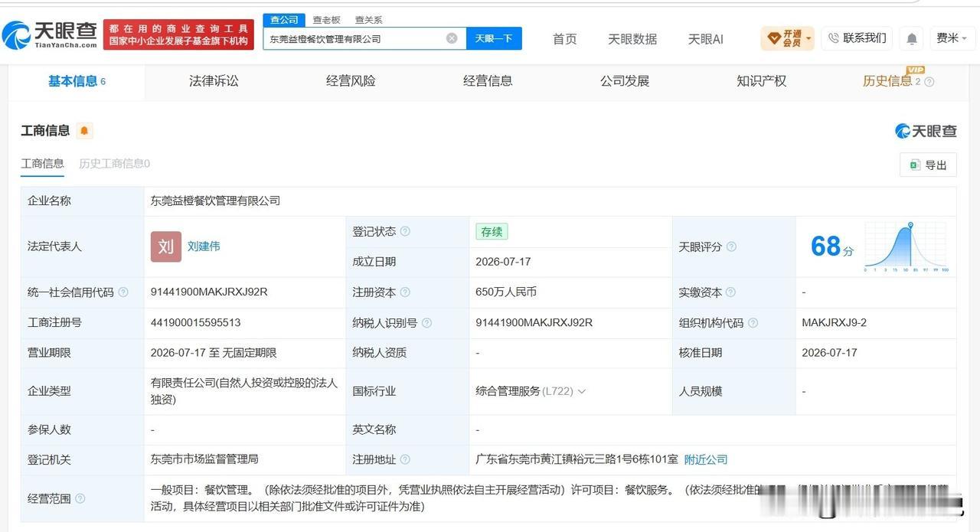Click the red 商业查询工具 banner
The width and height of the screenshot is (980, 532).
click(x=178, y=34)
